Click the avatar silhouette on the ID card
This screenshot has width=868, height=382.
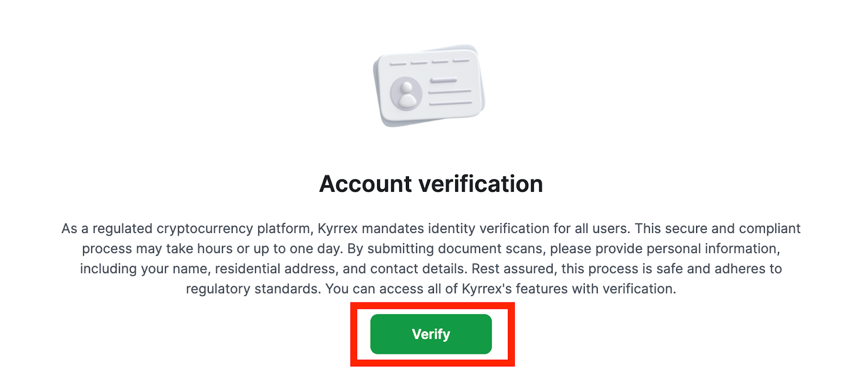(x=406, y=93)
